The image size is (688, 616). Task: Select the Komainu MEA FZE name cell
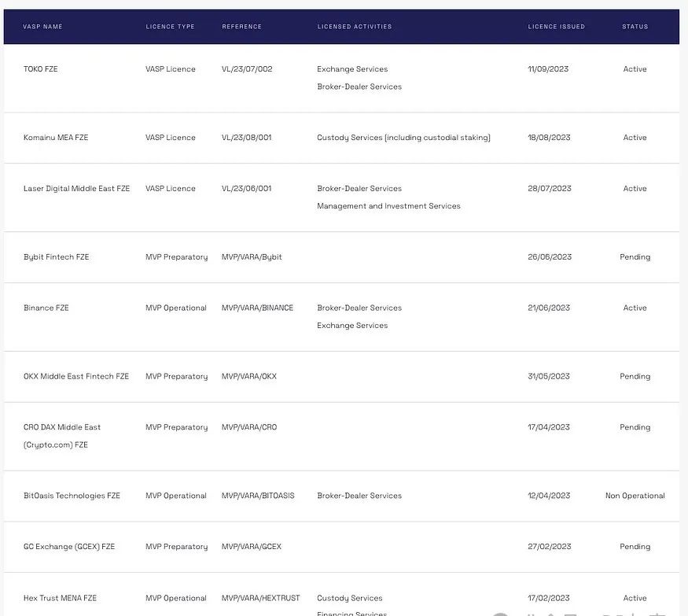coord(56,138)
